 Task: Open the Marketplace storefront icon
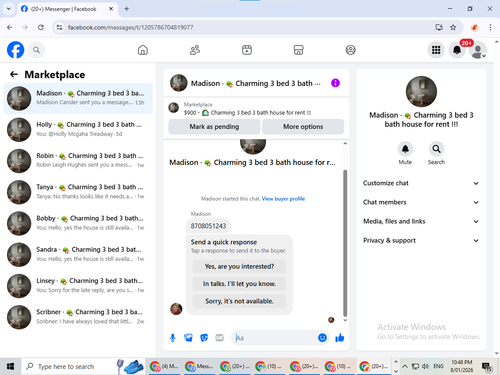(x=298, y=50)
